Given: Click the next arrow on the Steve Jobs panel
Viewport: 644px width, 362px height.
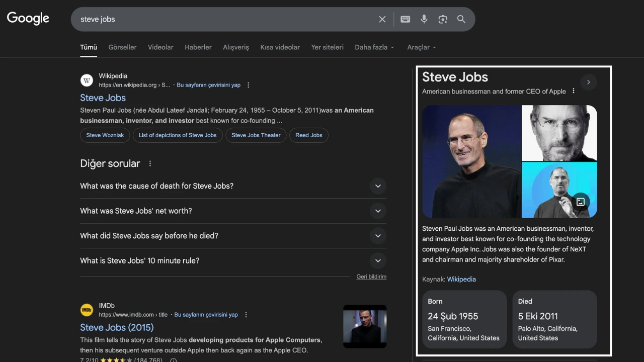Looking at the screenshot, I should 588,82.
